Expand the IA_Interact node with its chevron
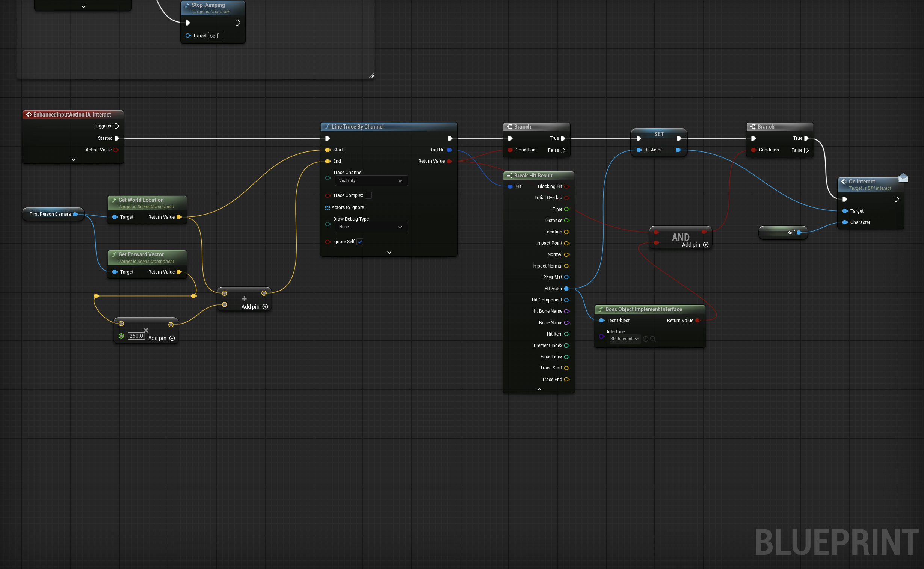The height and width of the screenshot is (569, 924). click(73, 159)
